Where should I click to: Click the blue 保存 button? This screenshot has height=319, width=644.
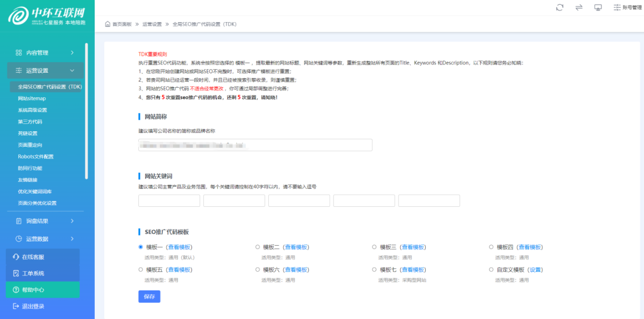[x=149, y=296]
